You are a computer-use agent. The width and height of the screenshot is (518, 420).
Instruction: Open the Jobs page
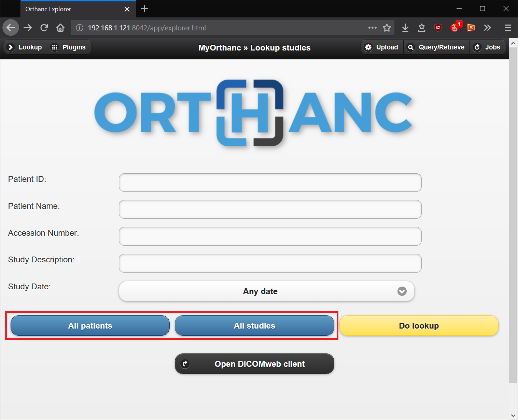[488, 47]
